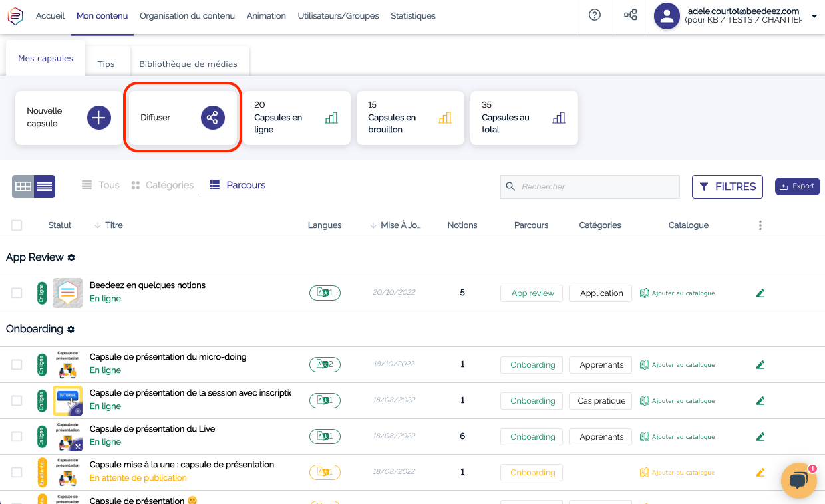This screenshot has height=504, width=825.
Task: Select checkbox for Capsule de présentation du Live
Action: 17,437
